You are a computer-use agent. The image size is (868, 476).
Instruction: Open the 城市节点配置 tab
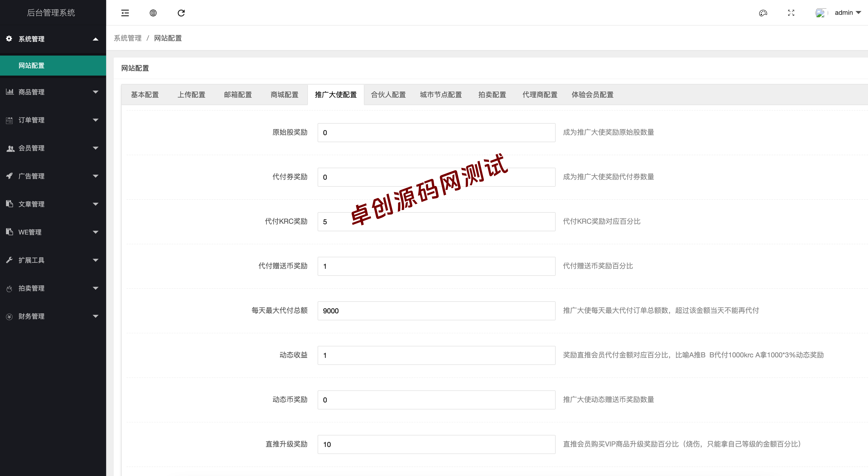[x=441, y=95]
